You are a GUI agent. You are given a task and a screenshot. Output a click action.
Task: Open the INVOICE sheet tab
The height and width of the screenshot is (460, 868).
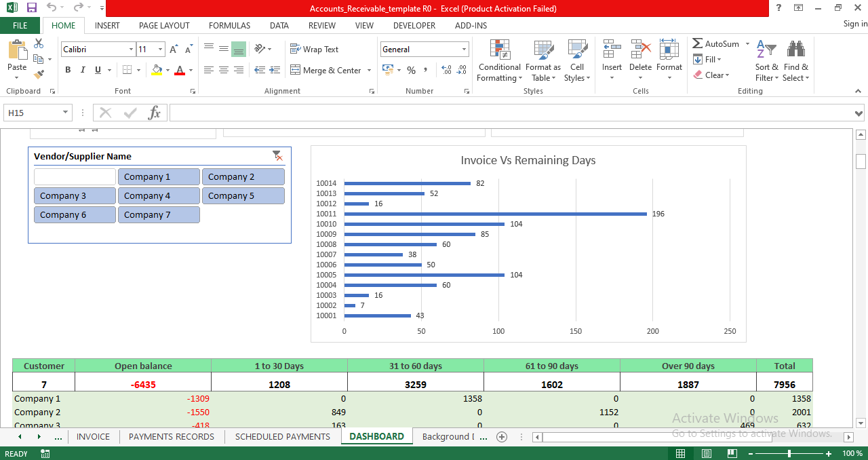[93, 436]
